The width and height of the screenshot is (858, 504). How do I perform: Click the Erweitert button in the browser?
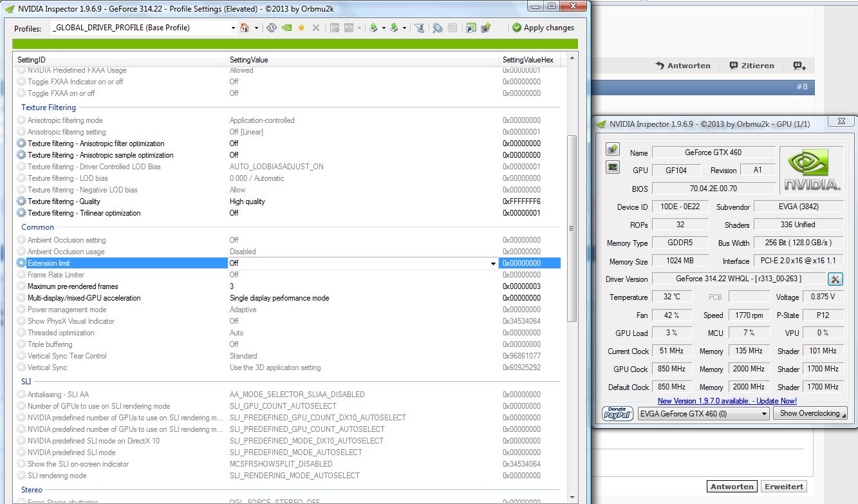pos(783,487)
